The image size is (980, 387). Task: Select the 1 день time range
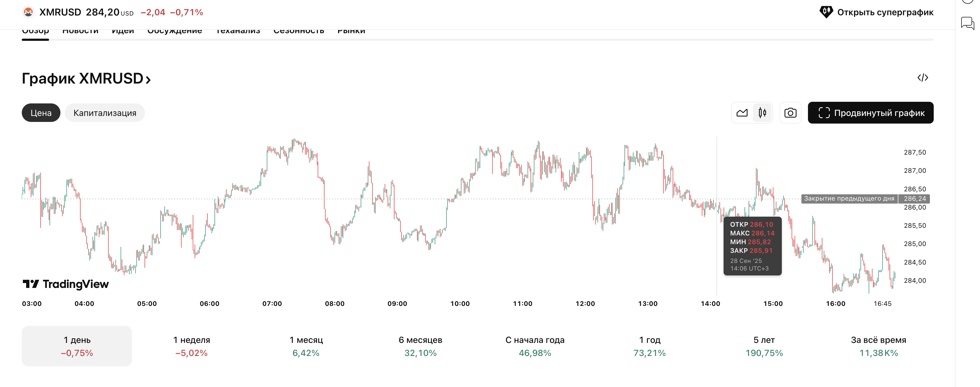77,346
